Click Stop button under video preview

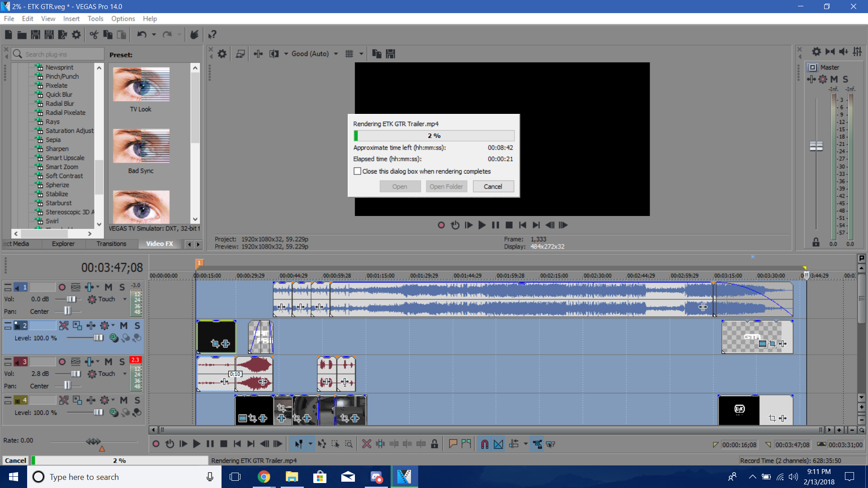point(509,225)
